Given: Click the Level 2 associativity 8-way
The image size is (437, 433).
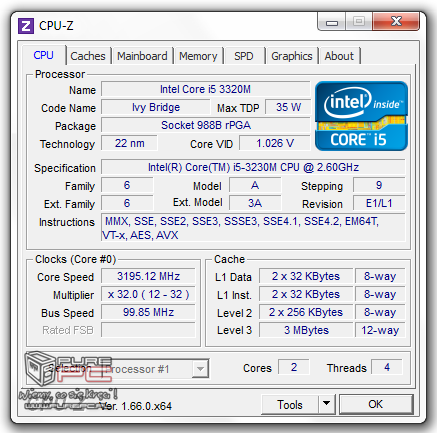Looking at the screenshot, I should [x=380, y=312].
